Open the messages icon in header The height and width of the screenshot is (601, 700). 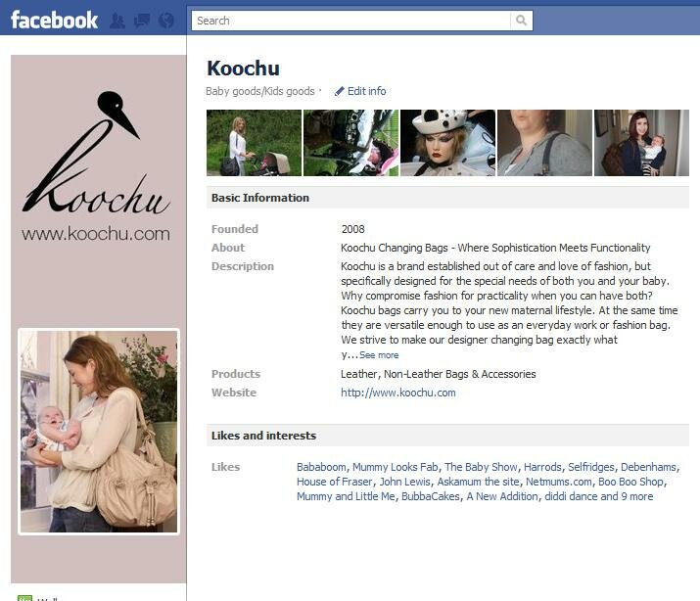click(142, 21)
